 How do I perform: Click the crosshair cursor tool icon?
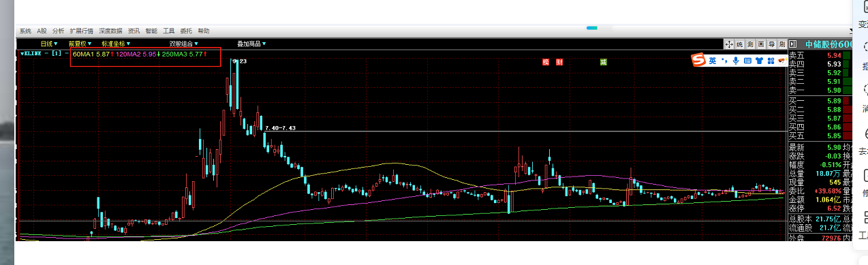(x=729, y=44)
